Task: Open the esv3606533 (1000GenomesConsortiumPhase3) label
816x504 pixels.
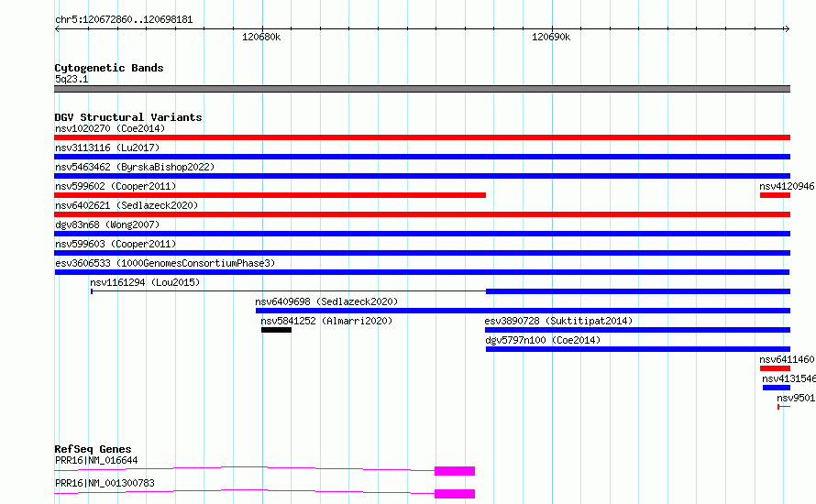Action: click(x=165, y=263)
